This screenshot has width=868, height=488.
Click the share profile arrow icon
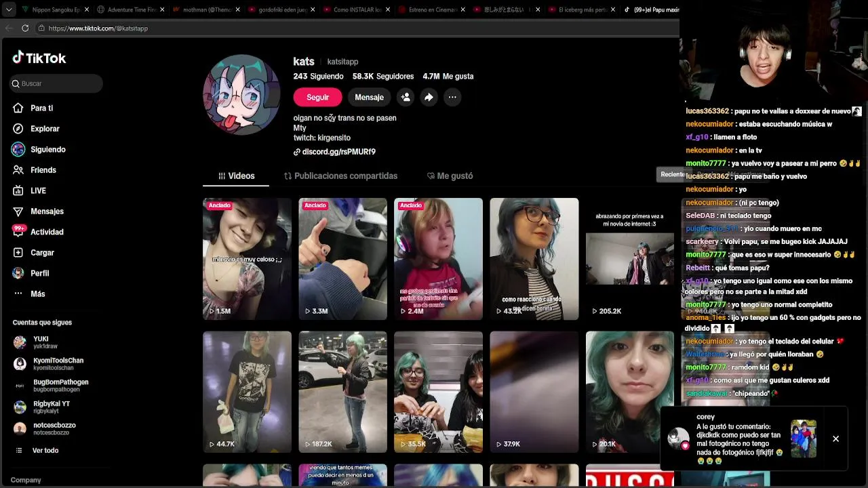click(429, 98)
